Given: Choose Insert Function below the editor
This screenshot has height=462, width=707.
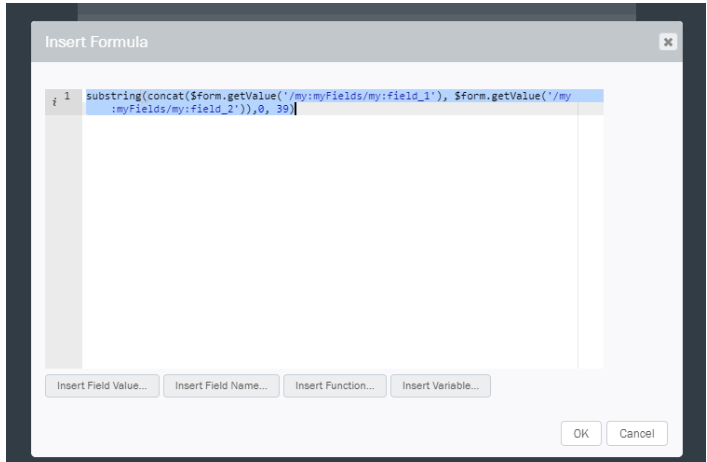Looking at the screenshot, I should tap(334, 386).
